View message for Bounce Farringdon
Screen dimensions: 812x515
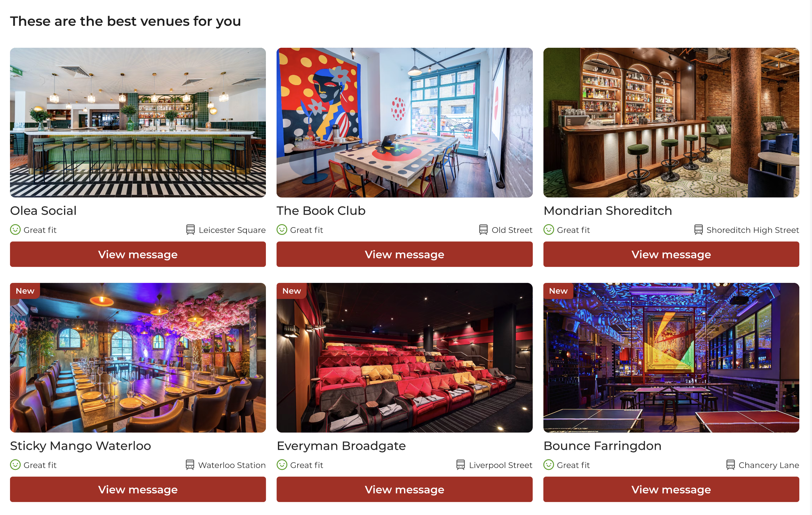pyautogui.click(x=671, y=489)
